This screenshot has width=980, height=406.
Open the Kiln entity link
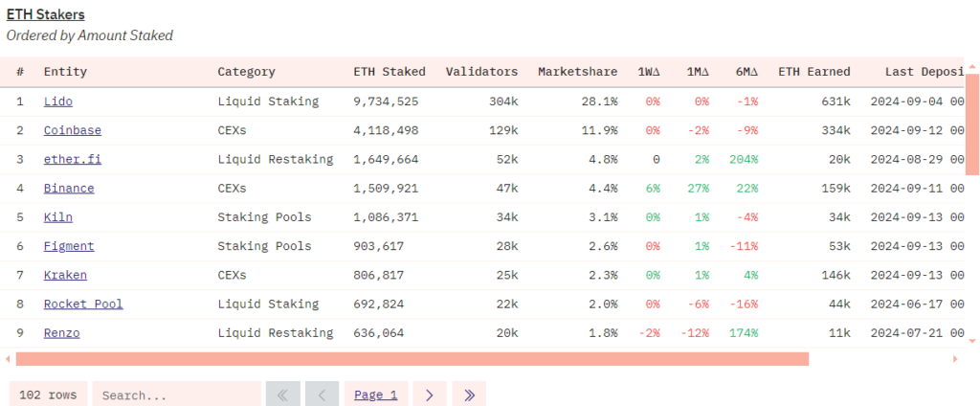point(58,217)
